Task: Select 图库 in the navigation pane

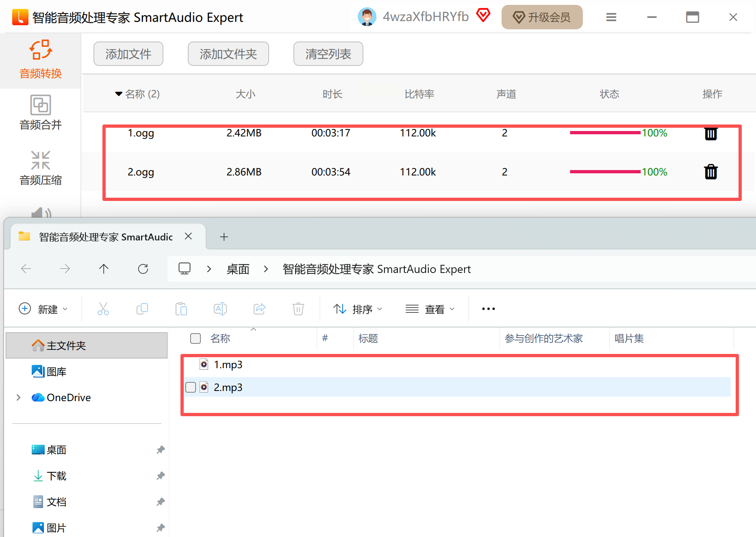Action: [49, 371]
